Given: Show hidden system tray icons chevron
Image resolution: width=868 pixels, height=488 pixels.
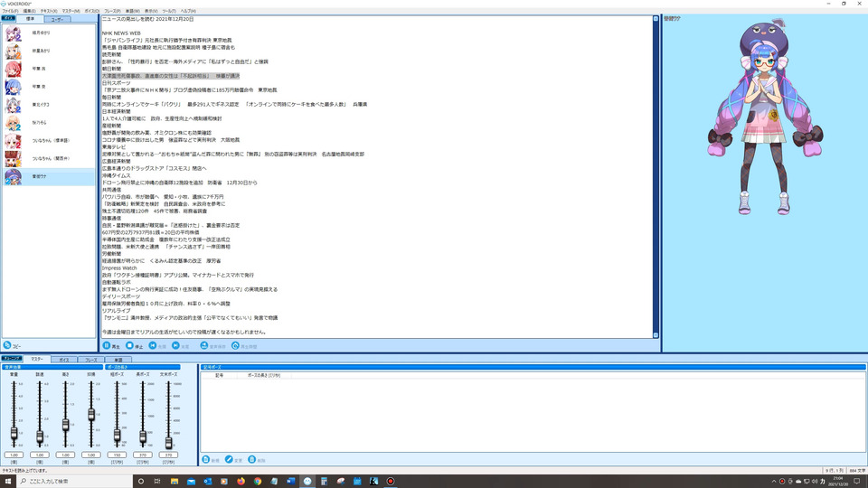Looking at the screenshot, I should (773, 482).
